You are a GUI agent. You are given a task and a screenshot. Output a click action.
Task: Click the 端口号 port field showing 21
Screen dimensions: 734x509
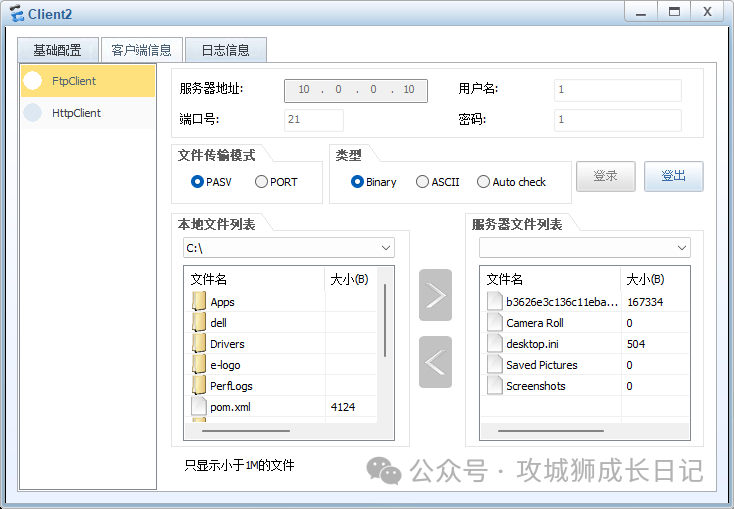tap(314, 120)
